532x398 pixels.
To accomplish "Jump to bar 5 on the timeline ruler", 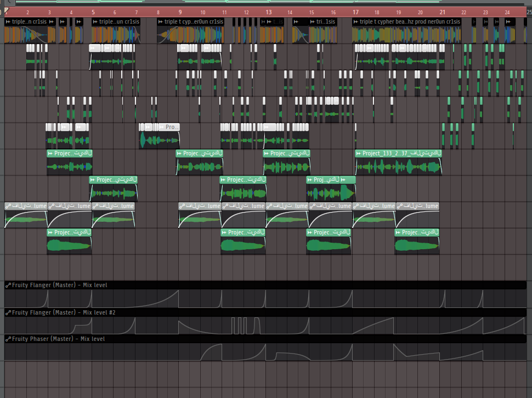I will click(x=93, y=12).
